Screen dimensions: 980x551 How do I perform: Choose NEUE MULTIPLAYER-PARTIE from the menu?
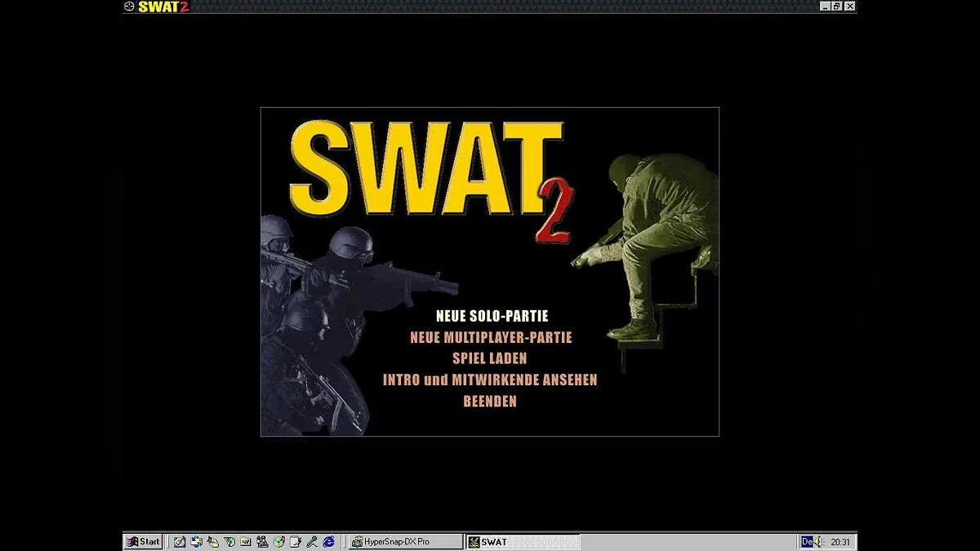[x=491, y=337]
